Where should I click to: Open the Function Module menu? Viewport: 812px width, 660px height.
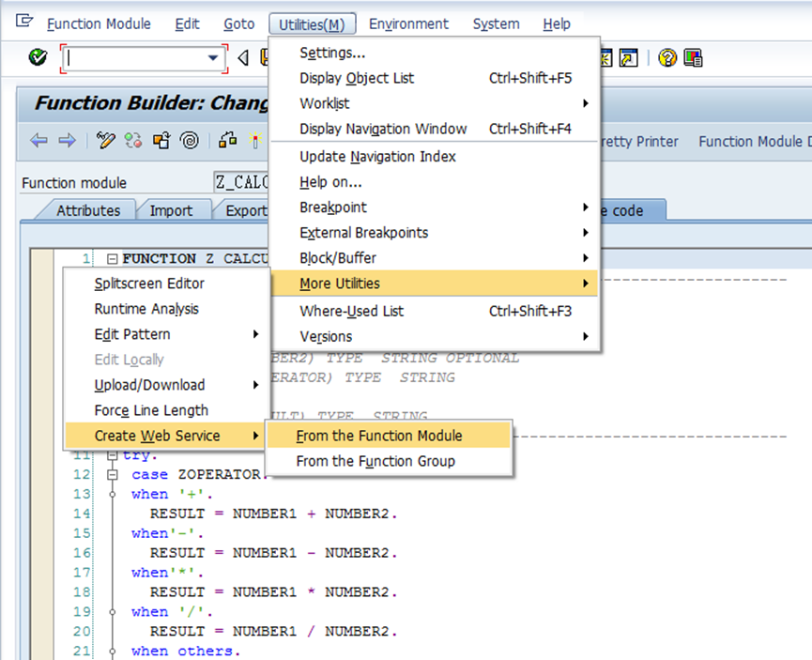coord(99,23)
